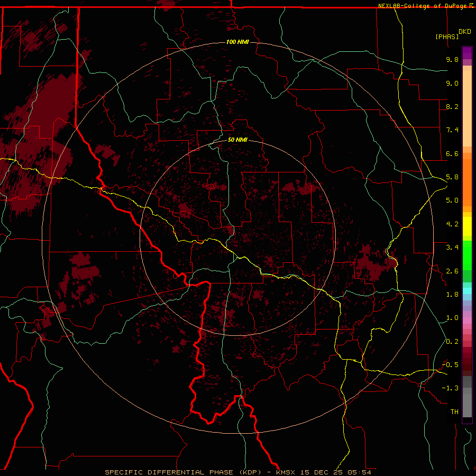Click the -0.5 color scale label
Image resolution: width=476 pixels, height=476 pixels.
450,365
